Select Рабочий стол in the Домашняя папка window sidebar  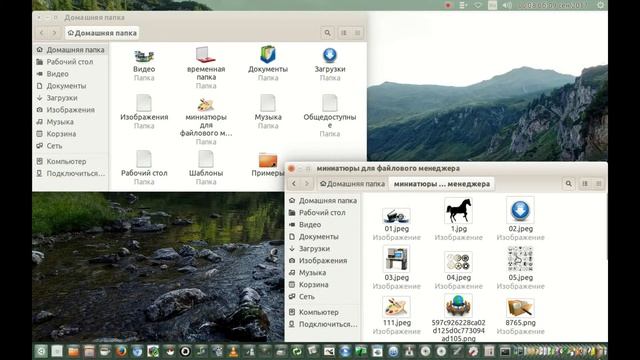tap(70, 62)
